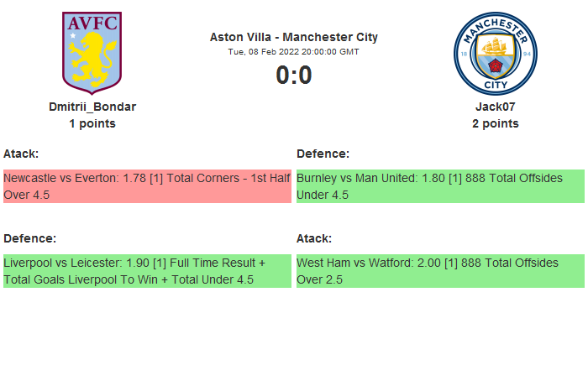
Task: Click the Atack heading above Newcastle bet
Action: 21,154
